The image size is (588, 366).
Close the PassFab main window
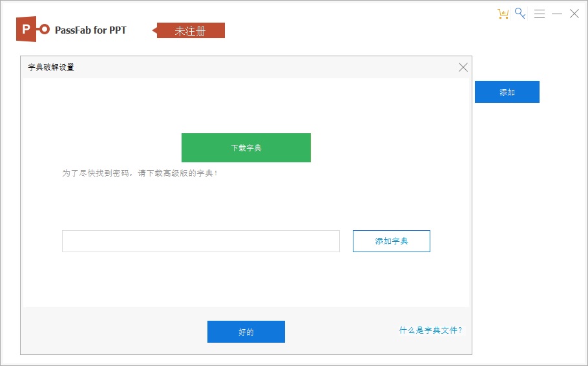pyautogui.click(x=574, y=14)
